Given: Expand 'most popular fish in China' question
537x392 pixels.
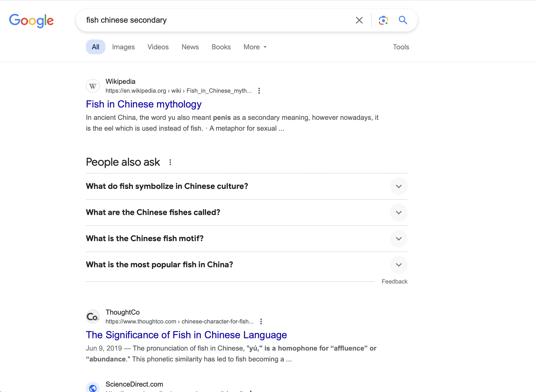Looking at the screenshot, I should pyautogui.click(x=399, y=265).
